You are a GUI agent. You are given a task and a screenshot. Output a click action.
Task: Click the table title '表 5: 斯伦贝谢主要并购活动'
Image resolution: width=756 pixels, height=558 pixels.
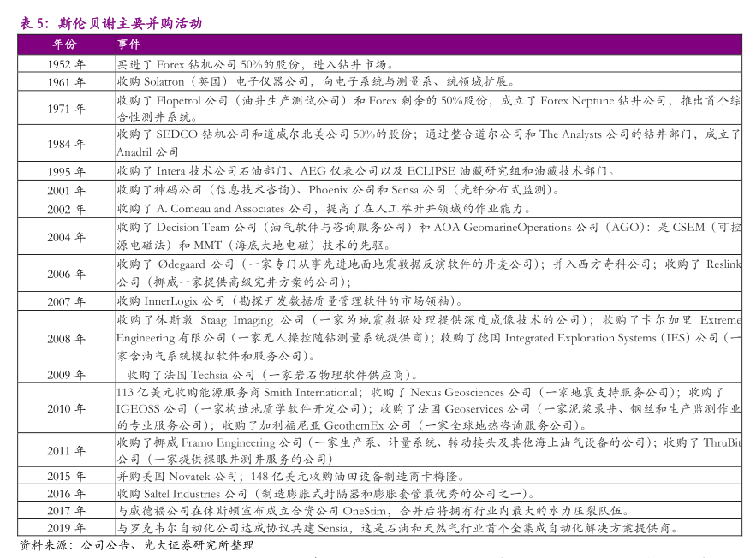[110, 23]
